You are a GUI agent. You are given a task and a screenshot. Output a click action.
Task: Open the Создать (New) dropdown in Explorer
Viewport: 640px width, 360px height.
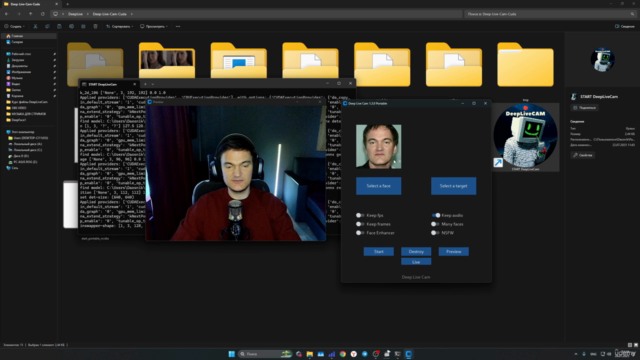(15, 27)
